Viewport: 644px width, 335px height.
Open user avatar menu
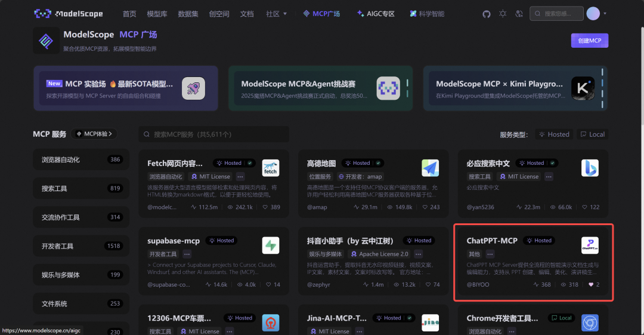(593, 14)
